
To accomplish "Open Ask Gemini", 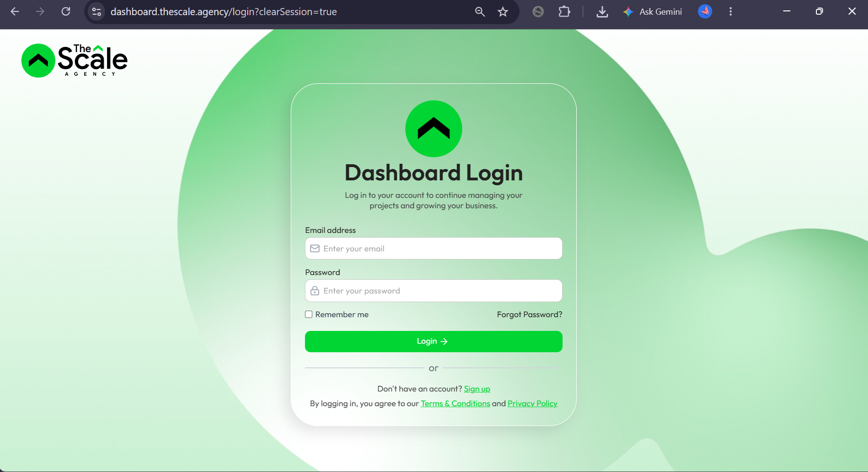I will (x=653, y=12).
